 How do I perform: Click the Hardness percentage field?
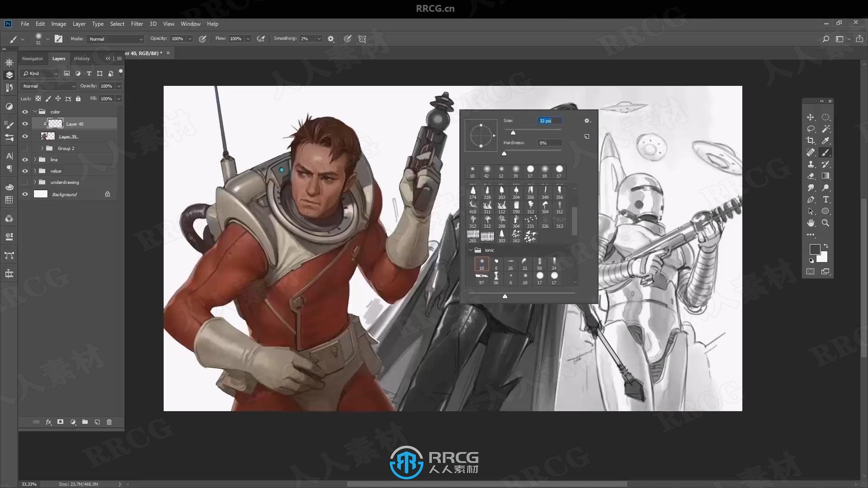tap(550, 143)
